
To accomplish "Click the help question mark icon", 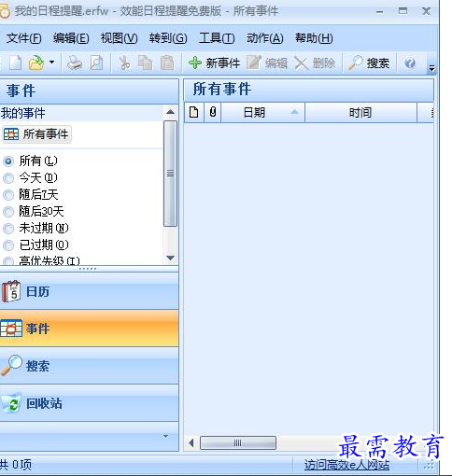I will [410, 63].
